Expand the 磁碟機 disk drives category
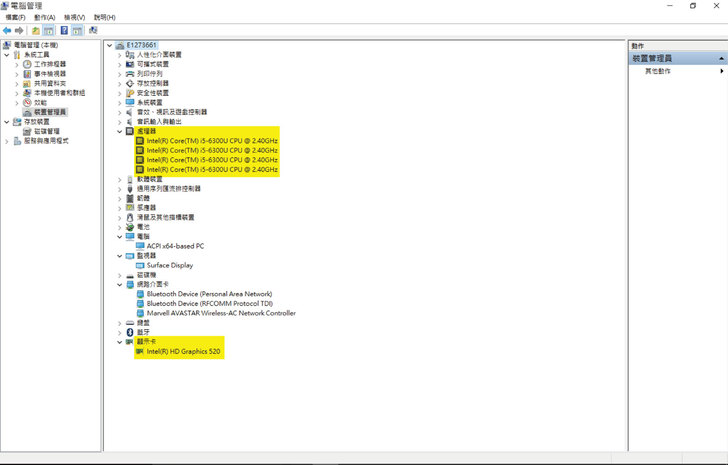This screenshot has width=728, height=465. coord(119,275)
